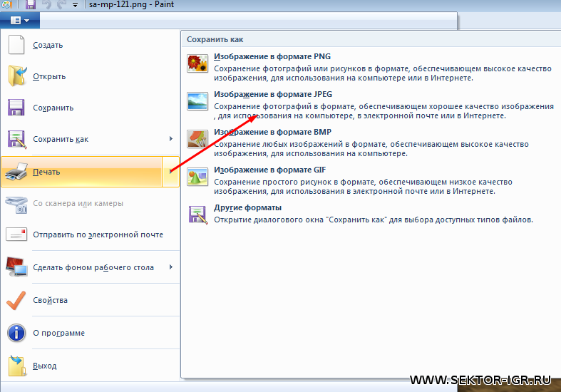Click the flower icon for PNG format
This screenshot has height=392, width=561.
[x=197, y=63]
